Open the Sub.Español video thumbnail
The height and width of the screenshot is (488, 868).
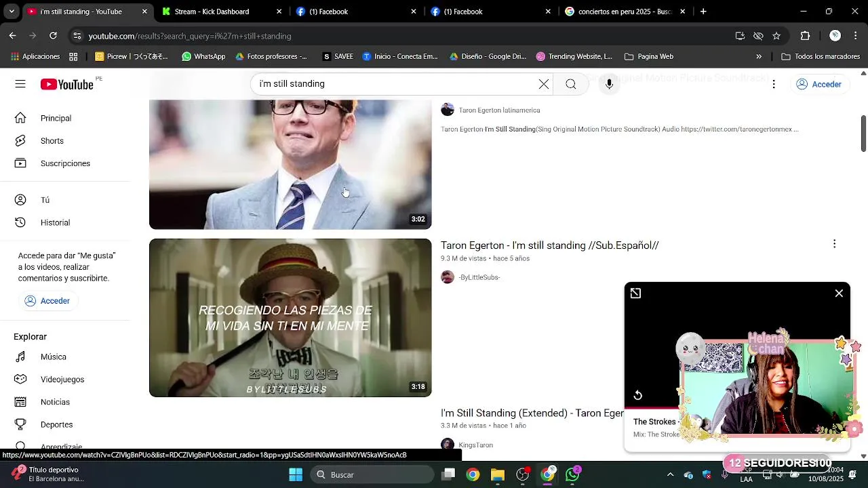(x=290, y=318)
